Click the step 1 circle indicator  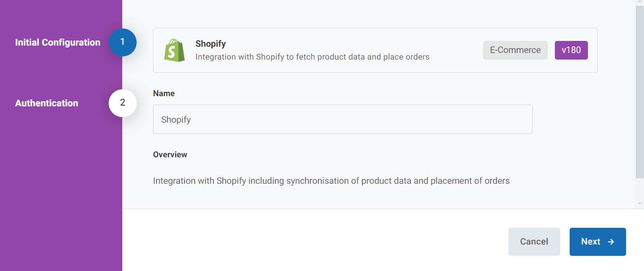click(x=123, y=42)
